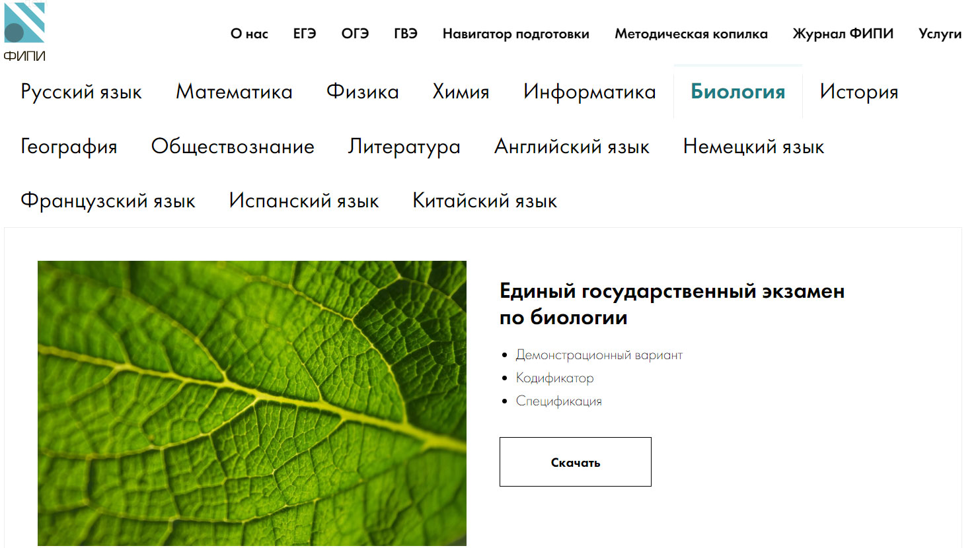Open the ГВЭ menu item
The width and height of the screenshot is (980, 548).
(x=406, y=34)
